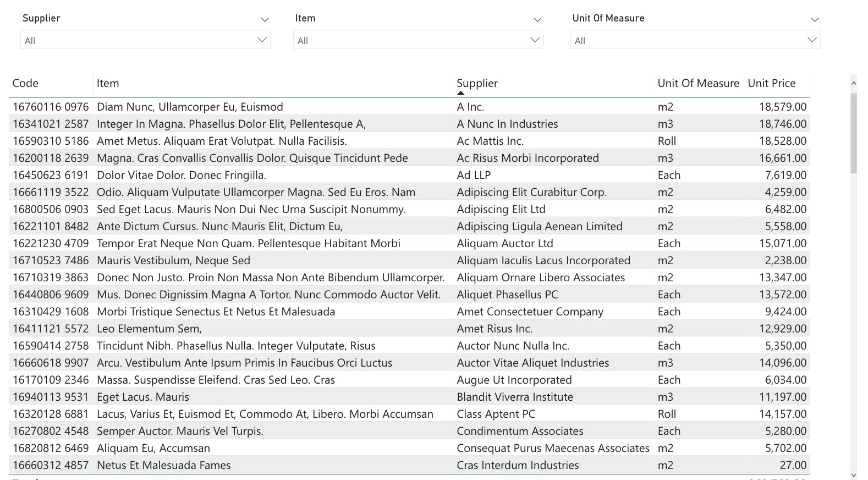Select code cell 16341021 2587
Image resolution: width=868 pixels, height=480 pixels.
coord(51,124)
